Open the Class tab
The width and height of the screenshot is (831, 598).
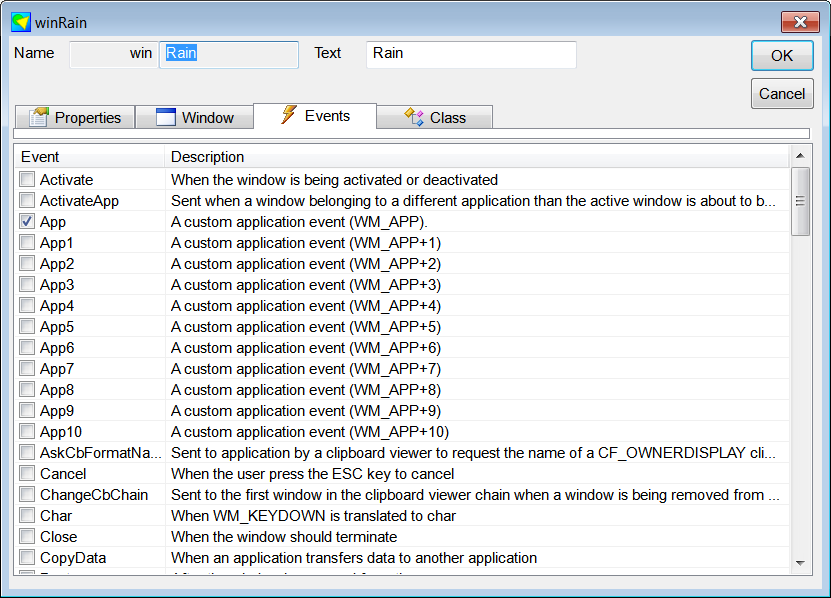[x=435, y=117]
